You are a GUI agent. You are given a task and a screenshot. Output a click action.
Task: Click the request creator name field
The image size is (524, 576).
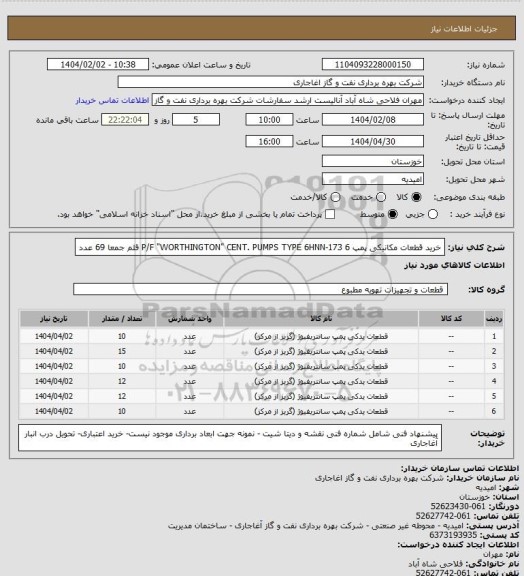click(288, 100)
